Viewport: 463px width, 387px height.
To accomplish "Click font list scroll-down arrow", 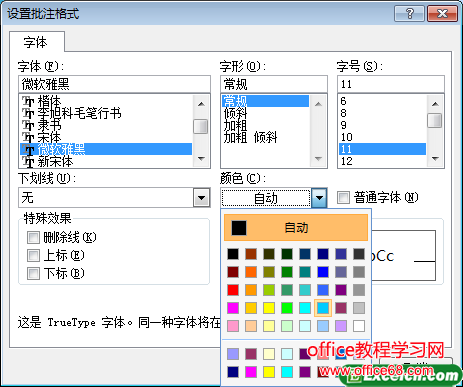I will pyautogui.click(x=201, y=159).
